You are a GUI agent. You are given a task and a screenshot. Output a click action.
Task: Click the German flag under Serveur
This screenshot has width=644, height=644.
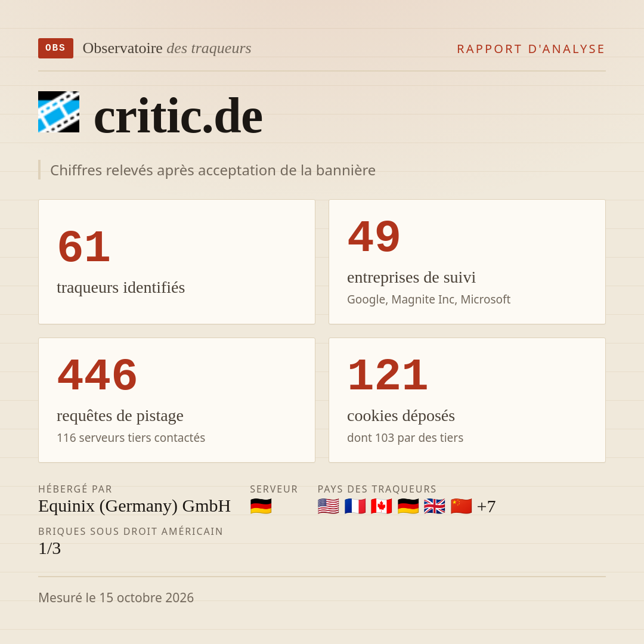[261, 506]
